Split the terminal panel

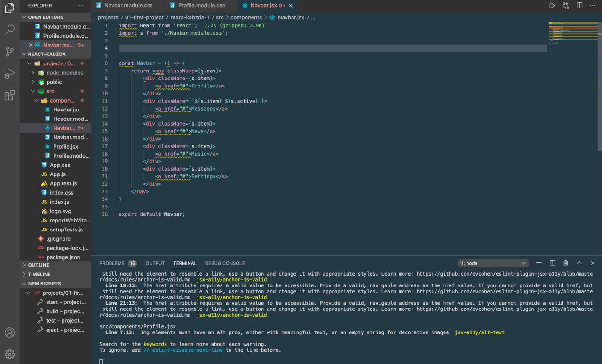pyautogui.click(x=553, y=263)
